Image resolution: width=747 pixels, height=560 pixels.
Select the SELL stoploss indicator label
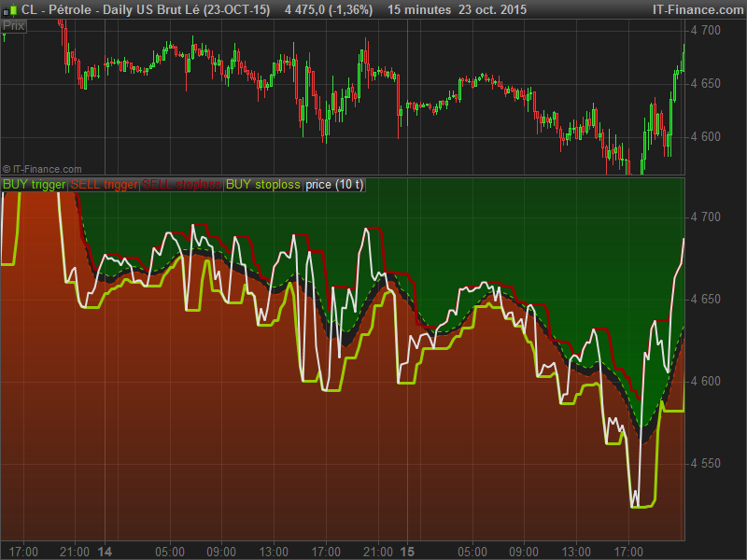click(x=181, y=185)
